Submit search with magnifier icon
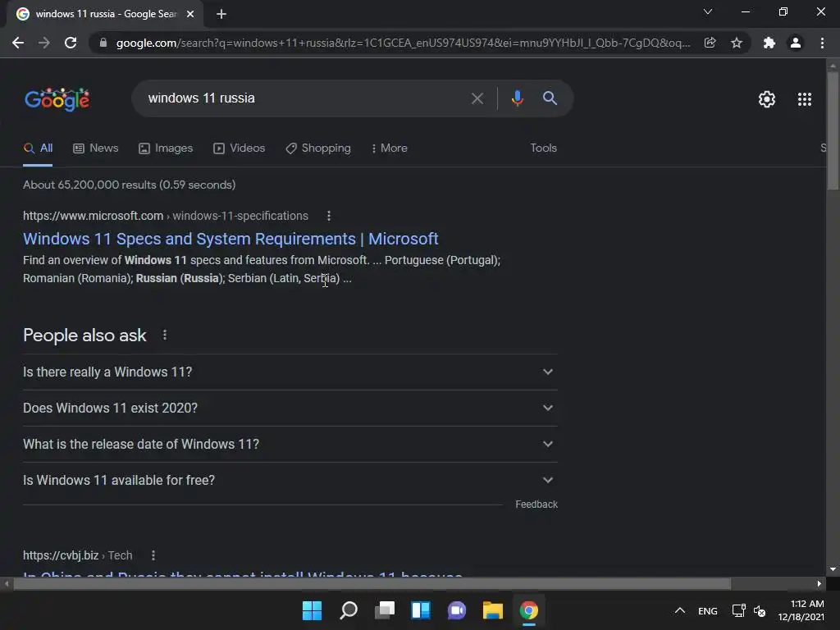The width and height of the screenshot is (840, 630). pyautogui.click(x=550, y=98)
